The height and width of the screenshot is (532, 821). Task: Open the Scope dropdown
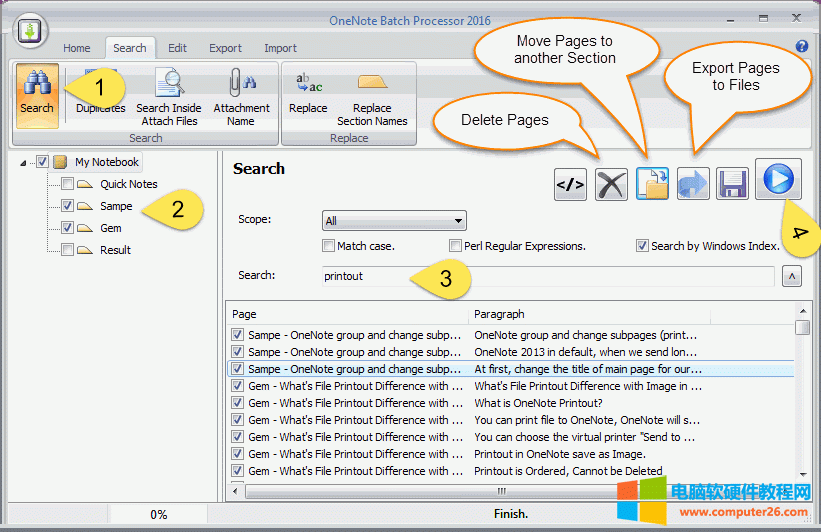(x=394, y=221)
